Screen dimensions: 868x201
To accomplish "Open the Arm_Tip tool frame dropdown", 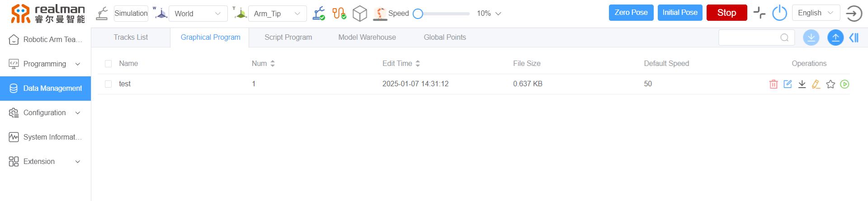I will (277, 14).
